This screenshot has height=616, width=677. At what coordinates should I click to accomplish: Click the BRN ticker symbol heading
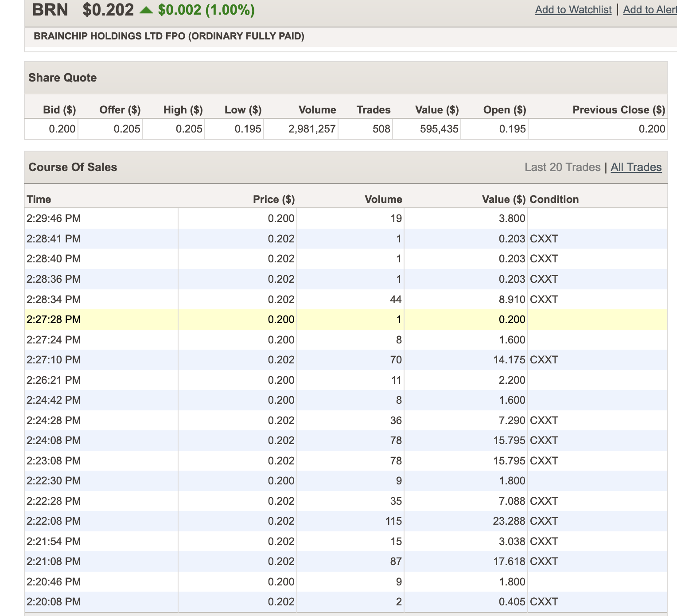pyautogui.click(x=50, y=10)
